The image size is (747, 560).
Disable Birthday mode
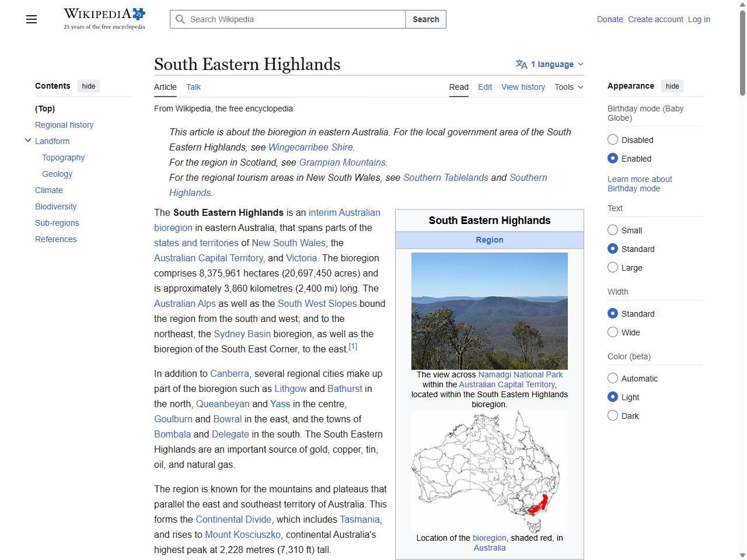(613, 139)
